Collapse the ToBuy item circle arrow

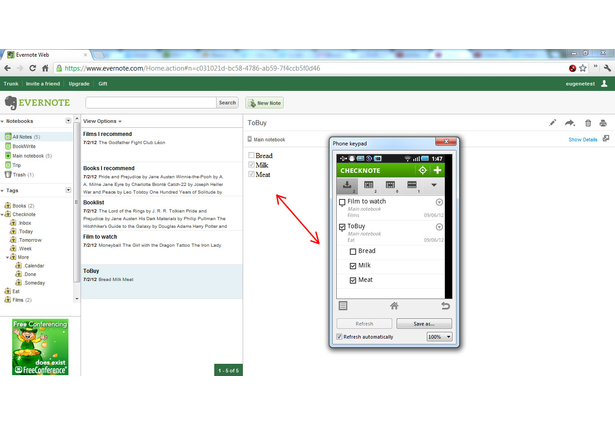point(439,227)
